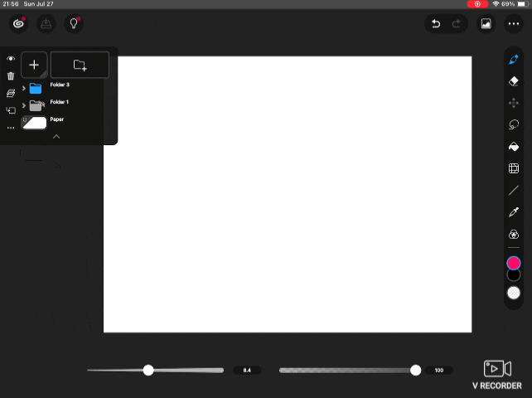Select the Pen brush tool

point(514,60)
